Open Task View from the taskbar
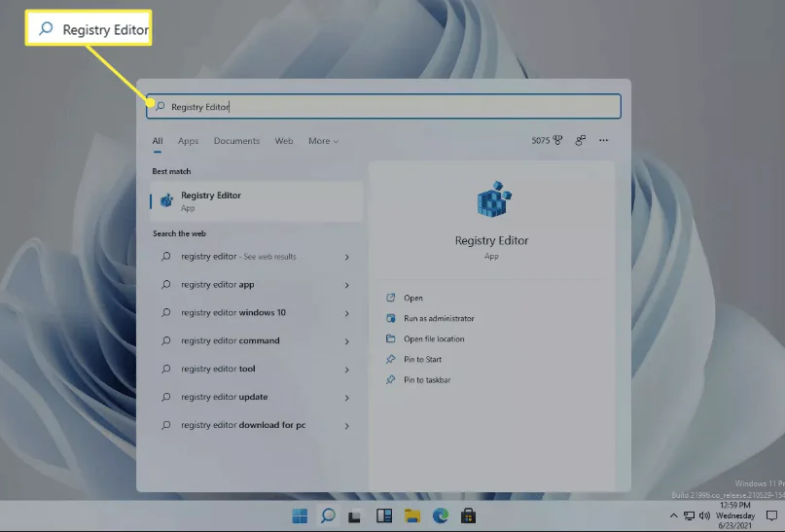The width and height of the screenshot is (785, 532). 355,516
